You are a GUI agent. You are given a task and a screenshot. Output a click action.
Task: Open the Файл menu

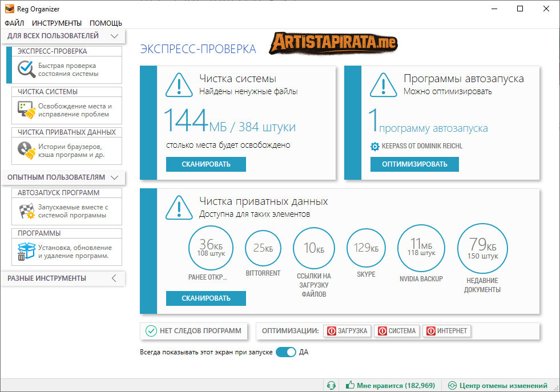pos(14,23)
